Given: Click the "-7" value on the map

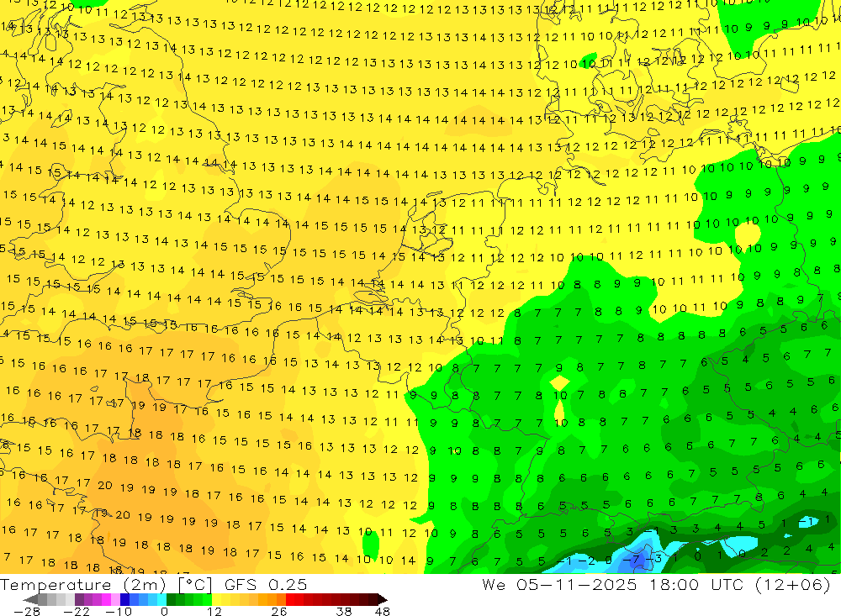Looking at the screenshot, I should [631, 560].
